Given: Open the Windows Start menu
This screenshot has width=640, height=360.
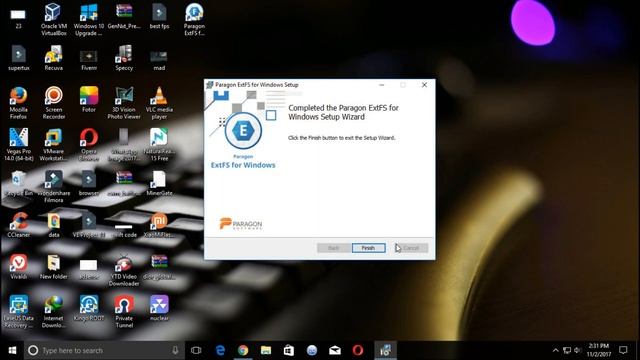Looking at the screenshot, I should (x=12, y=350).
